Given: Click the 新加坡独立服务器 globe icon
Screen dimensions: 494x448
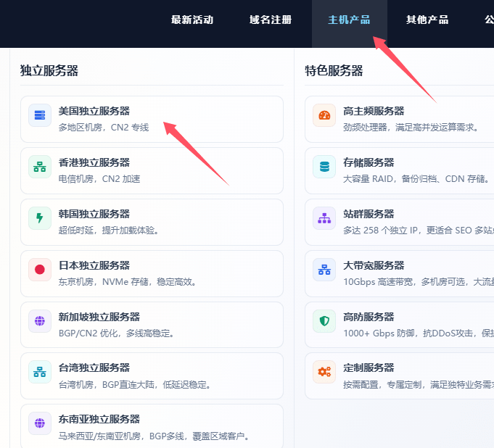Looking at the screenshot, I should tap(40, 321).
